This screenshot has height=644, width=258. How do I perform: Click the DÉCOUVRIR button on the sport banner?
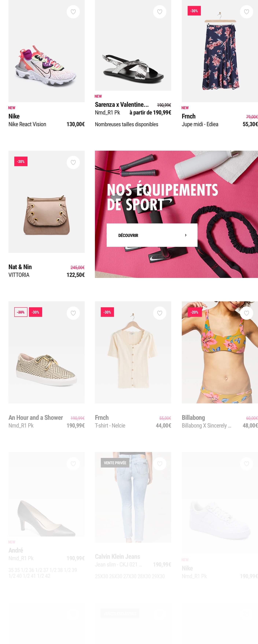152,235
